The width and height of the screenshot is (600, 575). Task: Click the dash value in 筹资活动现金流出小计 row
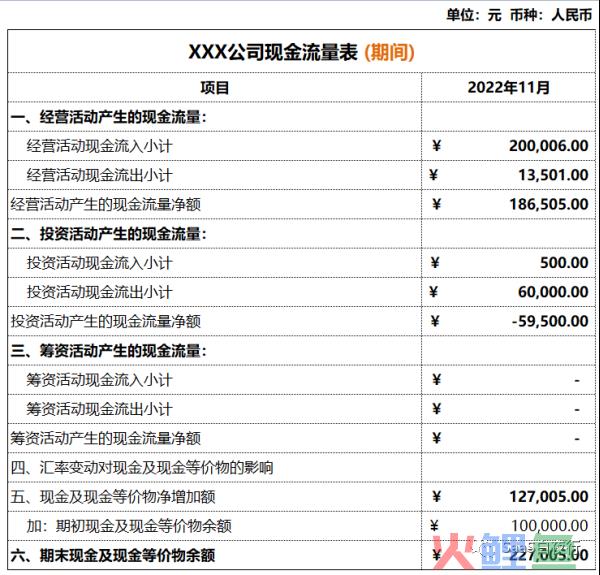577,410
